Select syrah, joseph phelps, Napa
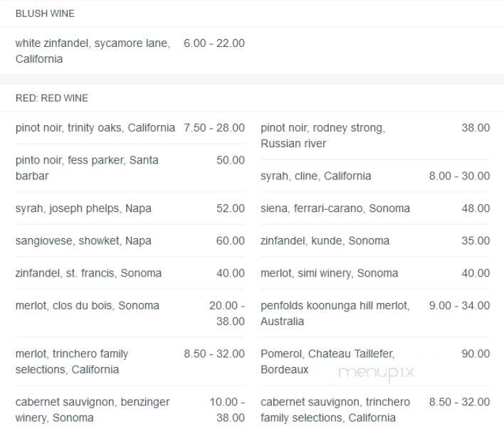Screen dimensions: 504x431 (x=83, y=208)
